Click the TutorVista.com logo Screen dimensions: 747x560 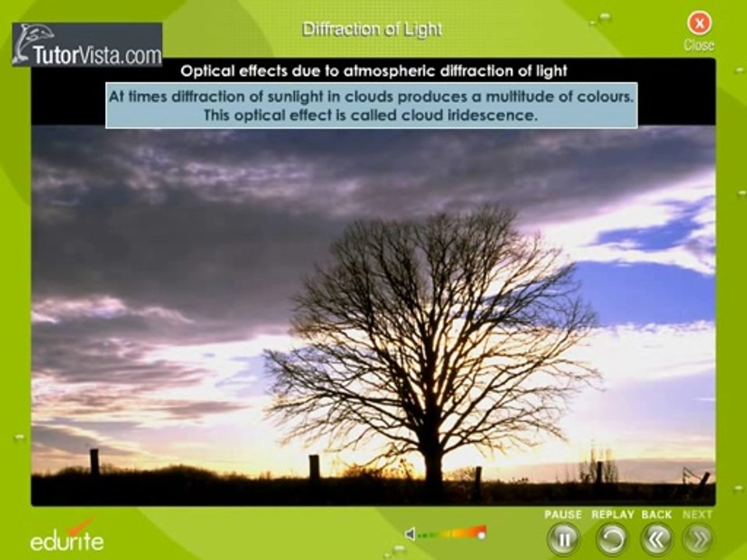click(x=87, y=44)
